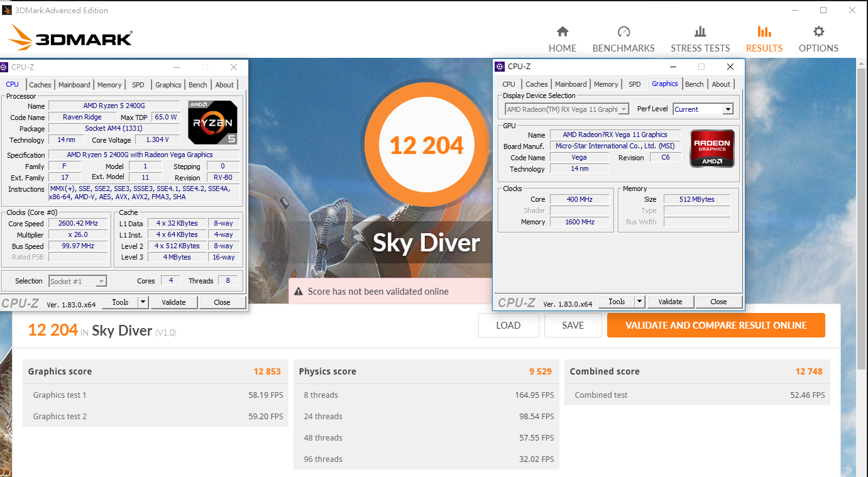
Task: Click the Combined score 12 748 value
Action: pos(809,371)
